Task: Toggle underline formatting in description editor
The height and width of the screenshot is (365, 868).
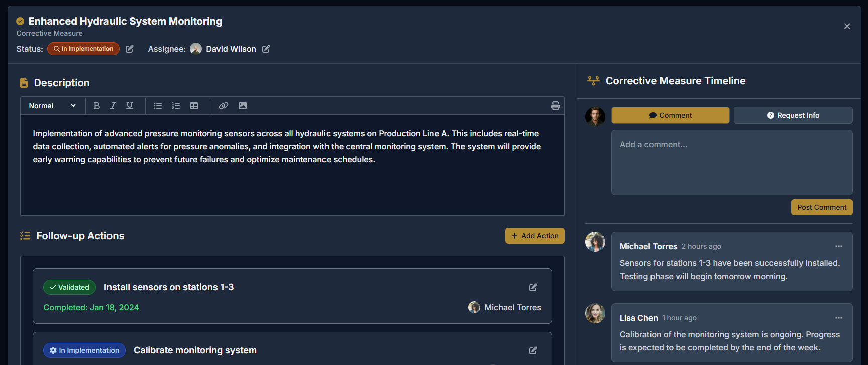Action: (130, 106)
